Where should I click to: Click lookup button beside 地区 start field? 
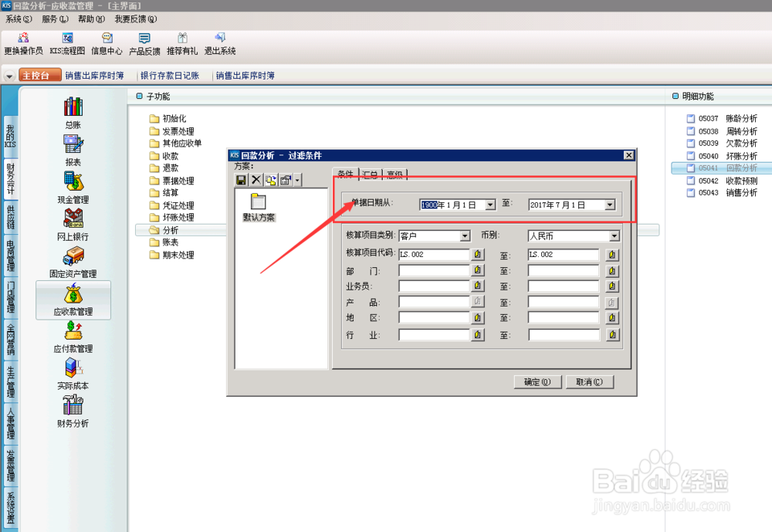tap(478, 317)
